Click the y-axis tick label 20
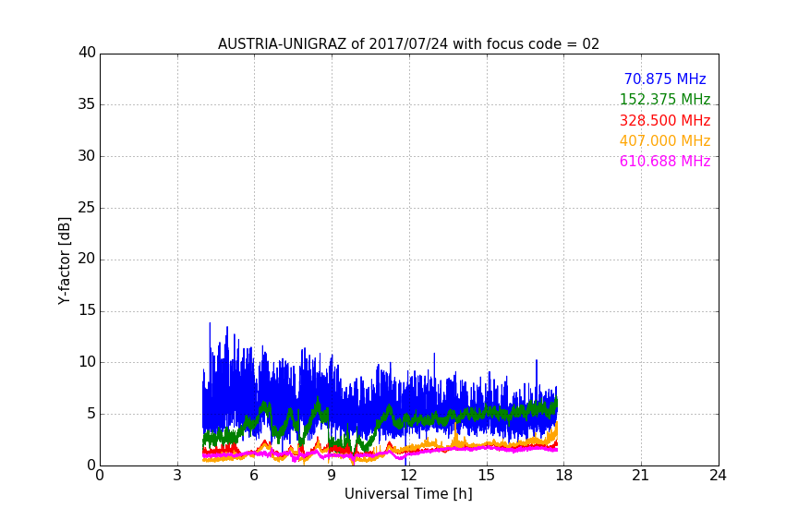This screenshot has height=532, width=798. tap(87, 259)
